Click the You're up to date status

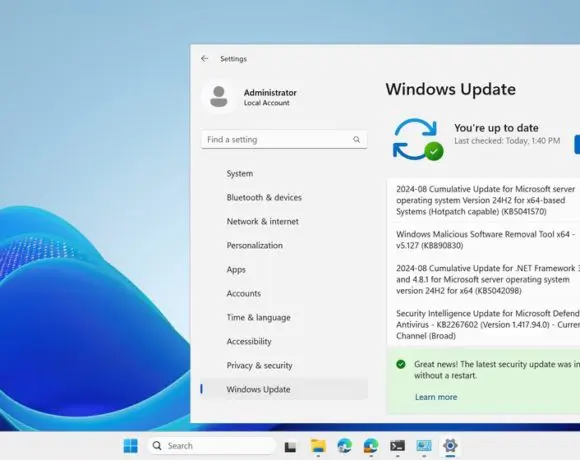496,128
